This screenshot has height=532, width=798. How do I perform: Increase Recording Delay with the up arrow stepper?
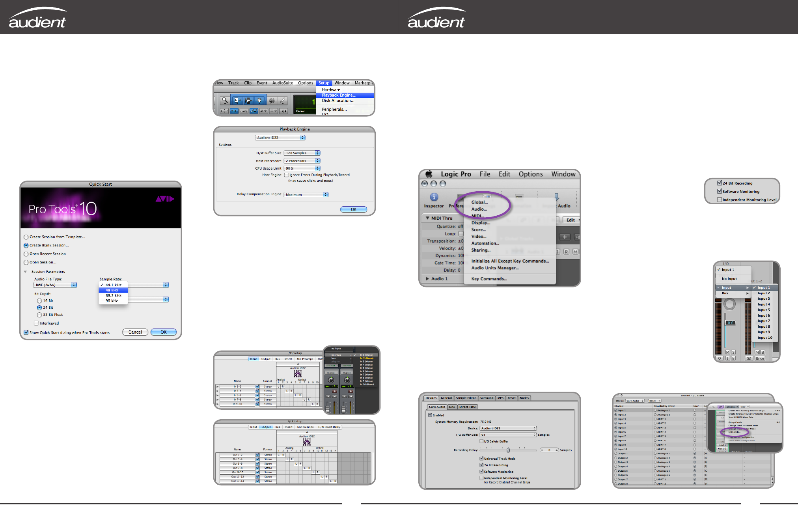557,450
